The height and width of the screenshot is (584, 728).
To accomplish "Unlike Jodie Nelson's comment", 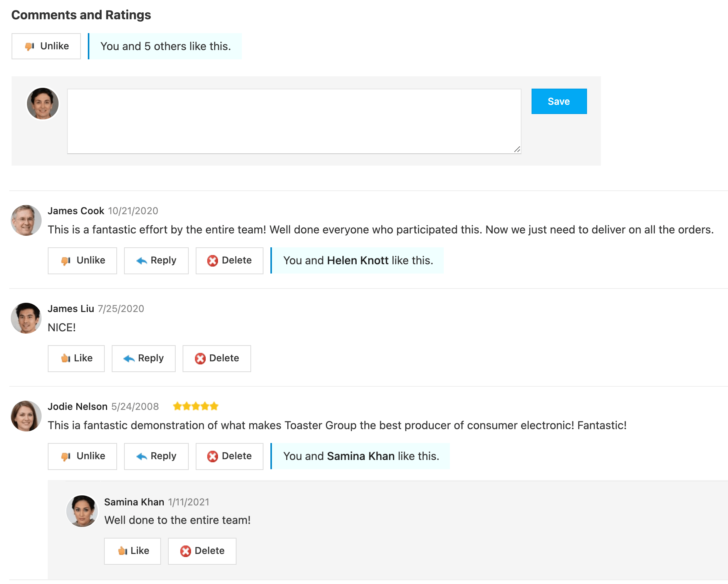I will [82, 456].
